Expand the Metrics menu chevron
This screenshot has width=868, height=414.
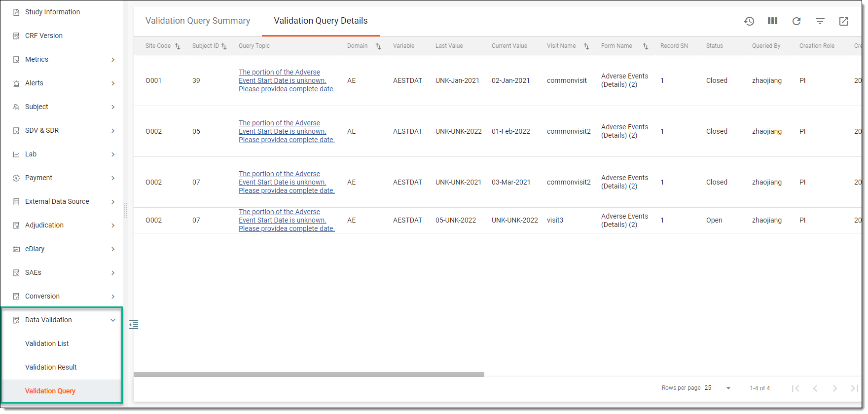(113, 60)
